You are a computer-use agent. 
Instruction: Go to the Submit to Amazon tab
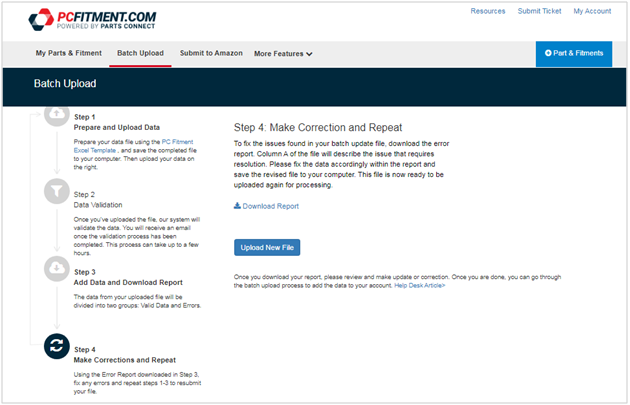(x=211, y=53)
